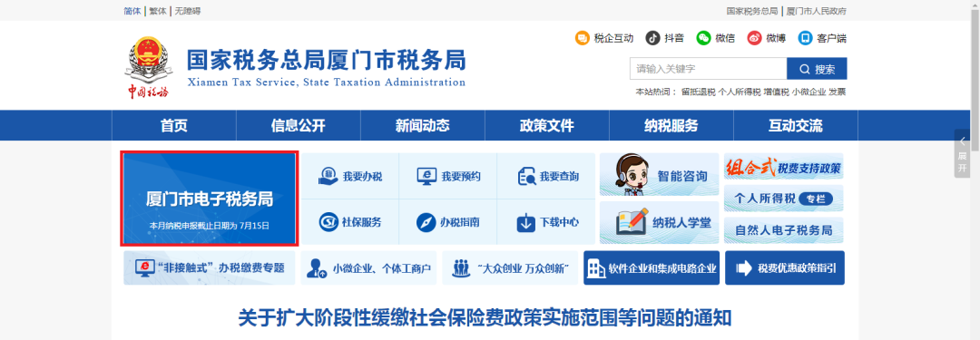Open the 厦门市电子税务局 banner

(x=210, y=199)
